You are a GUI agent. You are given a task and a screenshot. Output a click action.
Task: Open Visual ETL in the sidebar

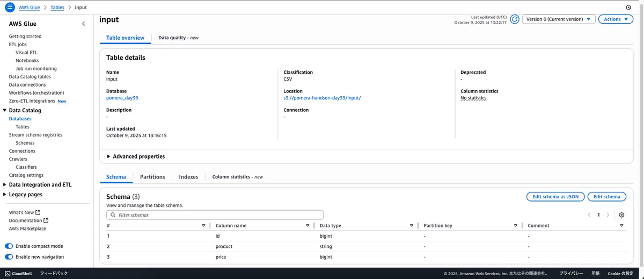click(27, 53)
